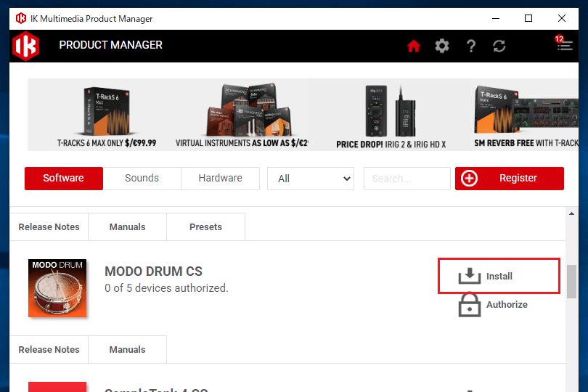
Task: Click the Search input field
Action: click(x=407, y=179)
